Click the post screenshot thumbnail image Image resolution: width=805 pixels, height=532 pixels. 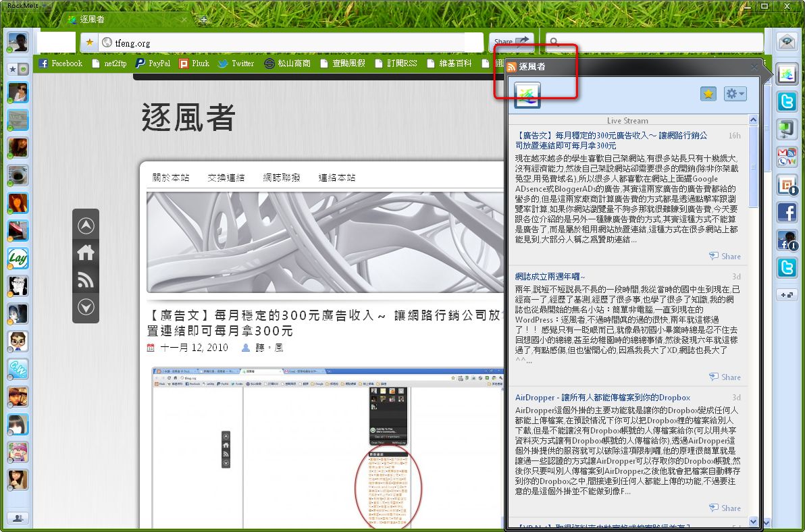pyautogui.click(x=328, y=448)
